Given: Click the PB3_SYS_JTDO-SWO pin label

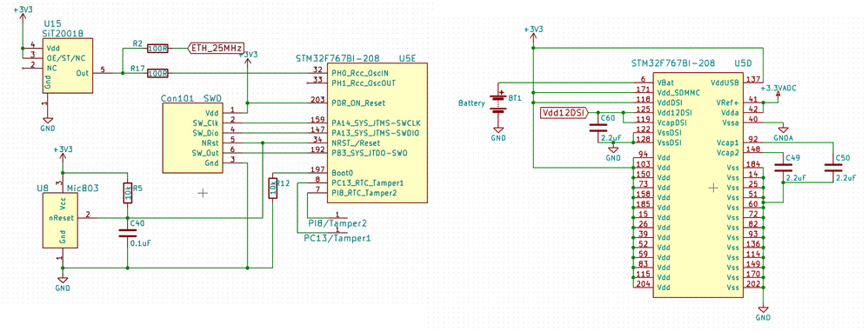Looking at the screenshot, I should click(x=370, y=153).
